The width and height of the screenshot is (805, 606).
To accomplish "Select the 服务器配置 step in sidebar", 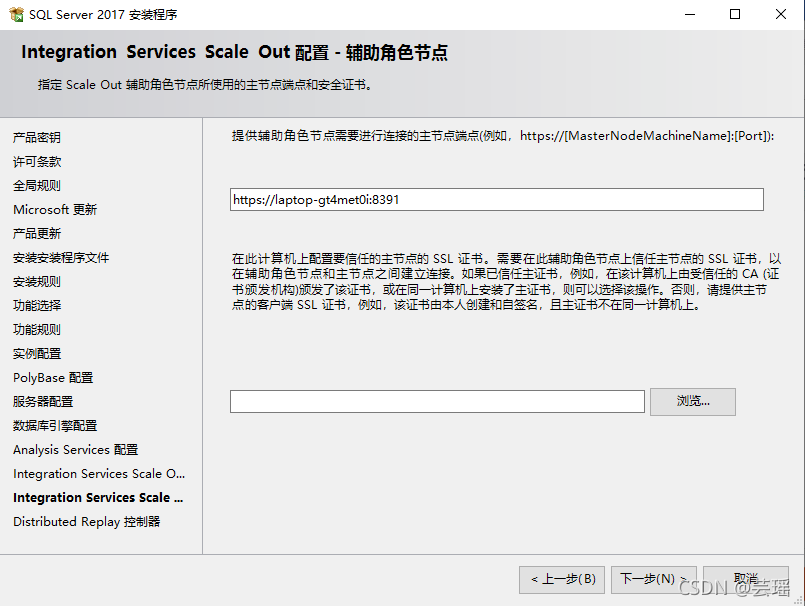I will (43, 402).
